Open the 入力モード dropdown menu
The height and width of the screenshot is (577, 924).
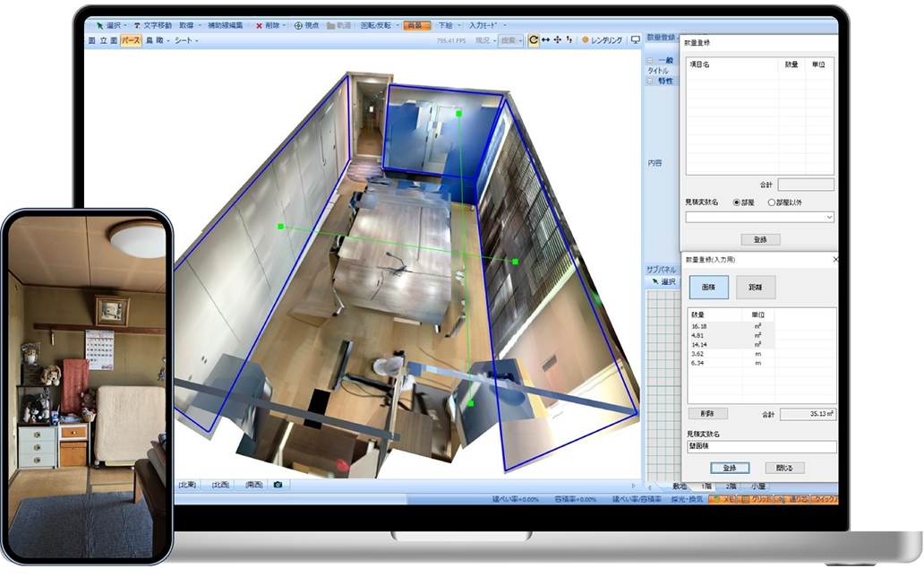[487, 26]
